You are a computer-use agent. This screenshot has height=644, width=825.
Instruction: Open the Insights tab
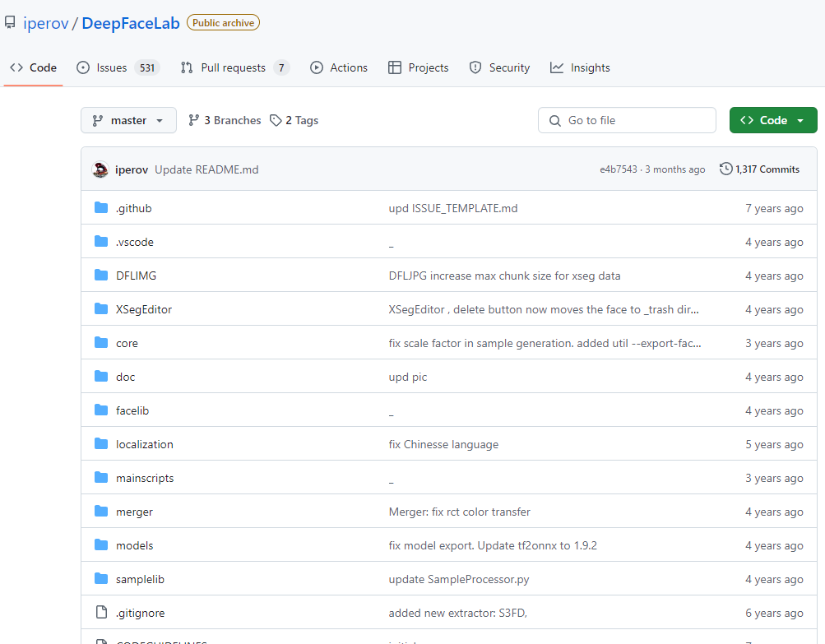580,67
